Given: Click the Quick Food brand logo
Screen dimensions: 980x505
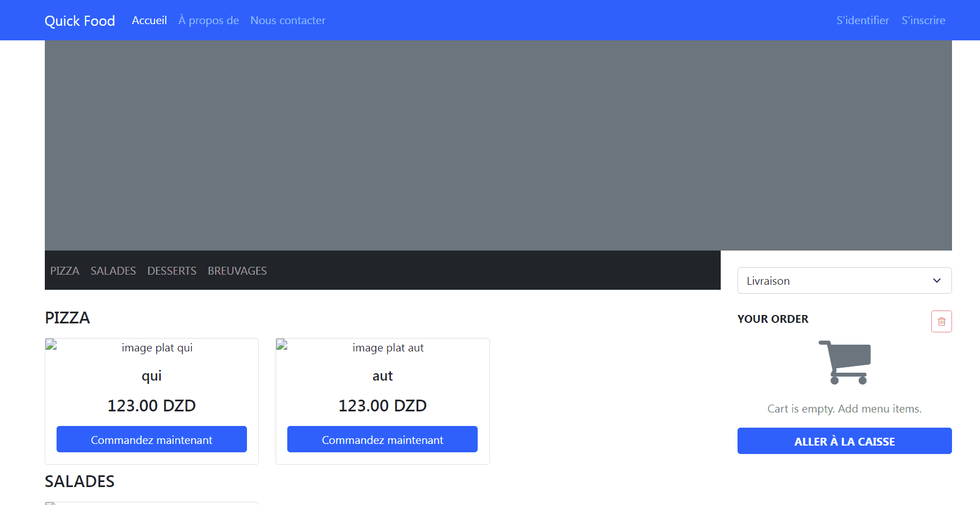Looking at the screenshot, I should [80, 21].
